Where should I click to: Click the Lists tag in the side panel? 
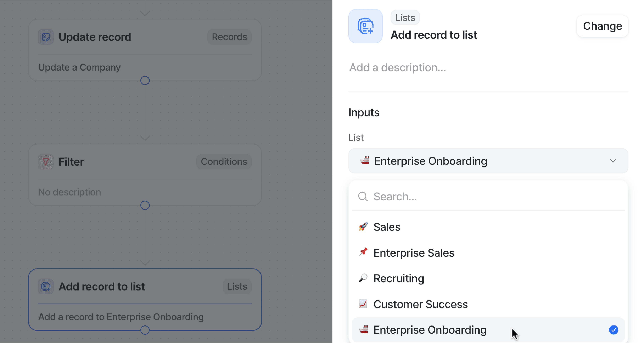[405, 18]
